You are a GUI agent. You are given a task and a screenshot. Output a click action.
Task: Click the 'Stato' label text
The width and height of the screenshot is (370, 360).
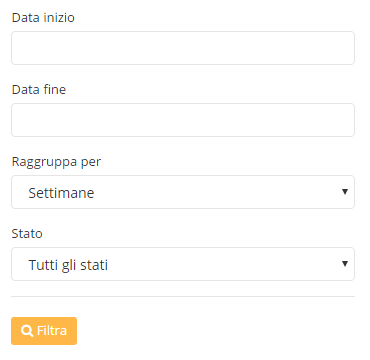tap(27, 234)
